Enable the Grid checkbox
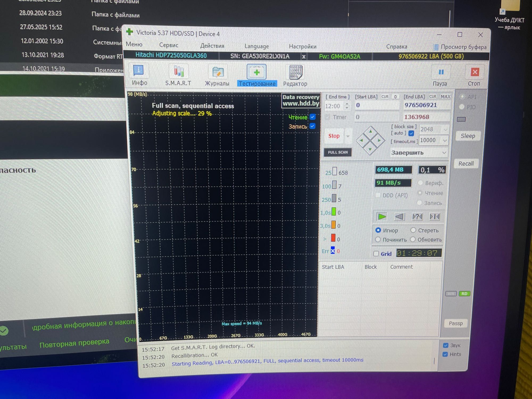The width and height of the screenshot is (532, 399). (x=376, y=253)
